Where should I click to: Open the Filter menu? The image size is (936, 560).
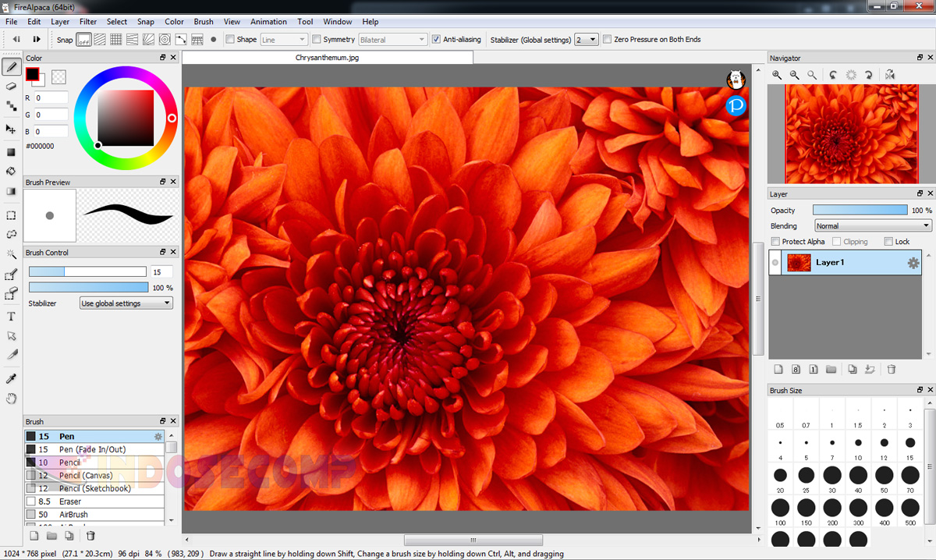(87, 21)
